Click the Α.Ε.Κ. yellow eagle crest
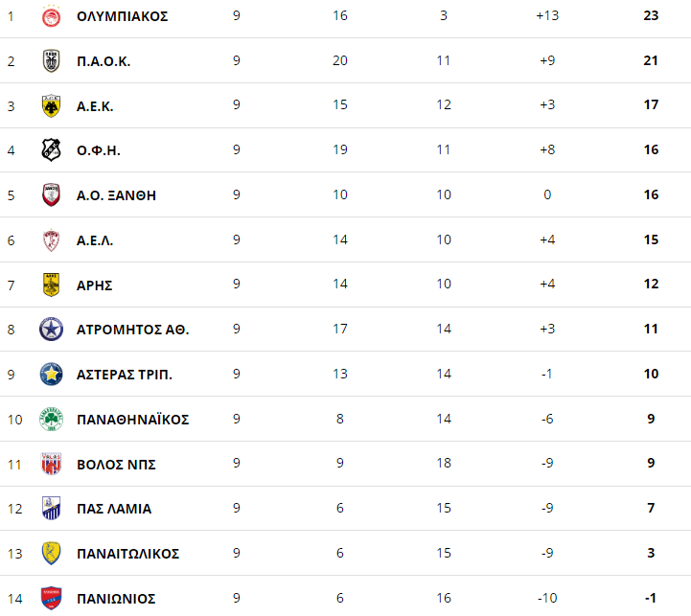The height and width of the screenshot is (616, 691). pyautogui.click(x=51, y=106)
